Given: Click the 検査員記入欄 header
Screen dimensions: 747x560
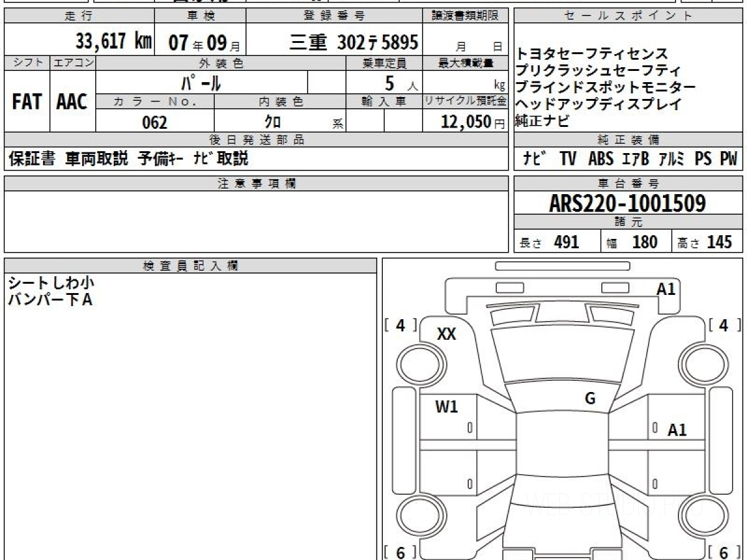Looking at the screenshot, I should (190, 266).
